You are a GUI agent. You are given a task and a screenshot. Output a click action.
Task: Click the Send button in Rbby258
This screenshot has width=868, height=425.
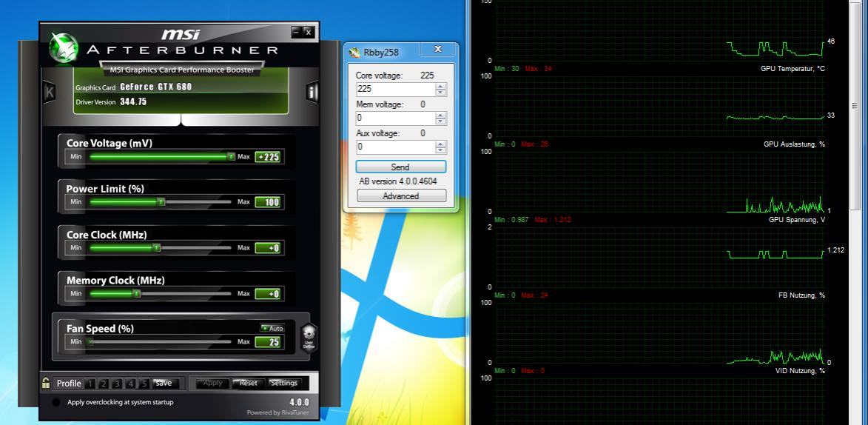coord(400,167)
